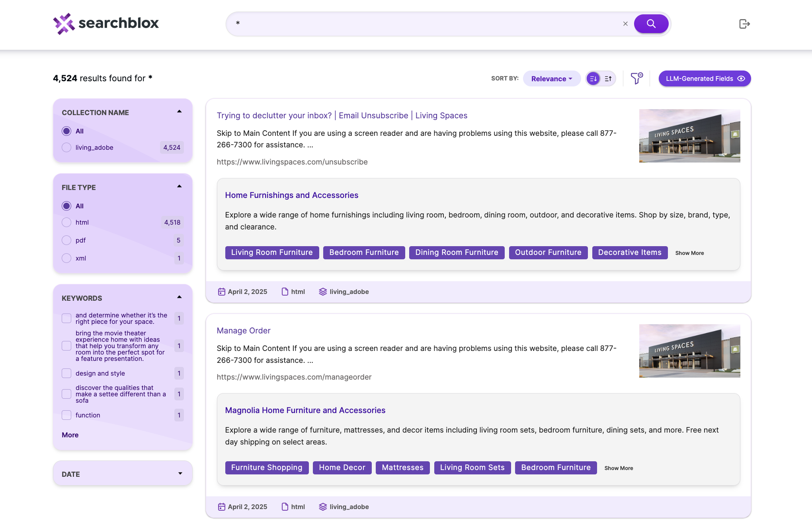This screenshot has width=812, height=525.
Task: Click More under keywords list
Action: point(70,435)
